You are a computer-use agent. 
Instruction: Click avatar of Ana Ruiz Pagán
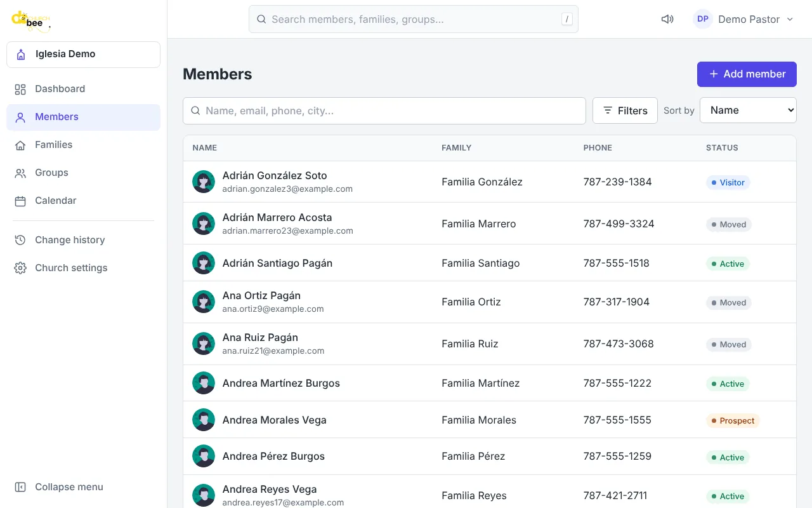coord(204,344)
